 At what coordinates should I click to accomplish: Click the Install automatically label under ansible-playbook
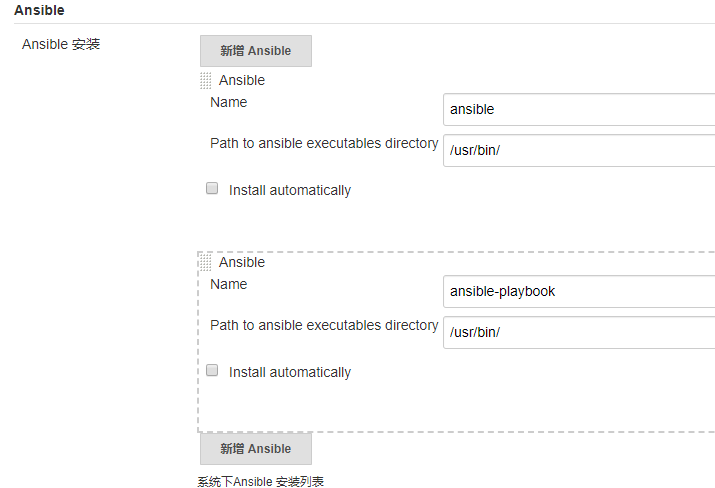coord(290,372)
